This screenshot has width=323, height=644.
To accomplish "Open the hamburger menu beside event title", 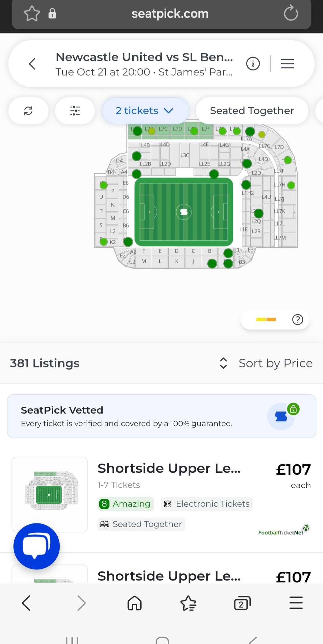I will point(287,64).
